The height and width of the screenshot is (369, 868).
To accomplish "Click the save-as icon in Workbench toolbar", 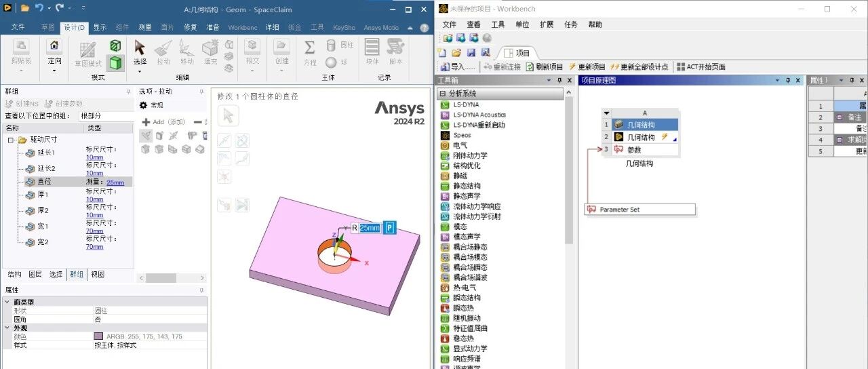I will (x=485, y=52).
